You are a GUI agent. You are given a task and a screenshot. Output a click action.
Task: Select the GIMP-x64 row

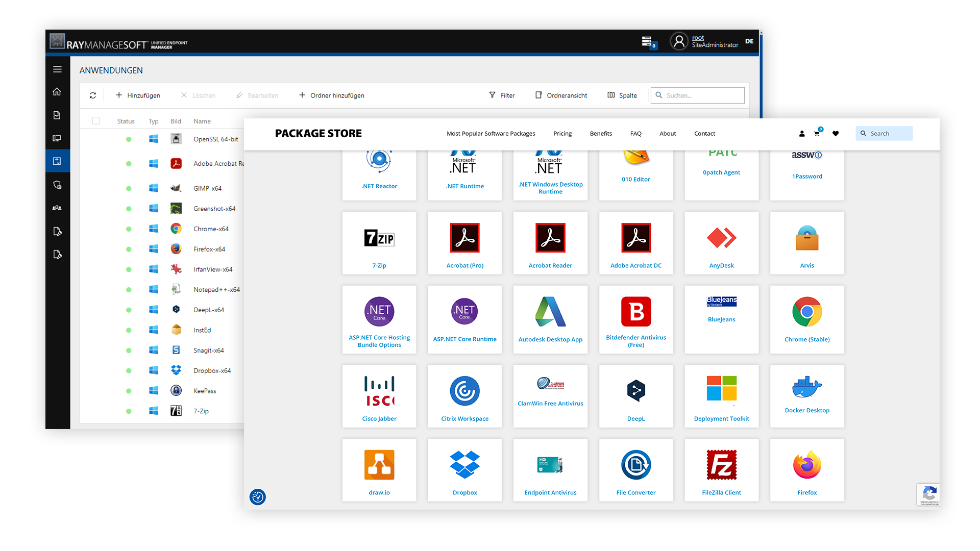162,188
